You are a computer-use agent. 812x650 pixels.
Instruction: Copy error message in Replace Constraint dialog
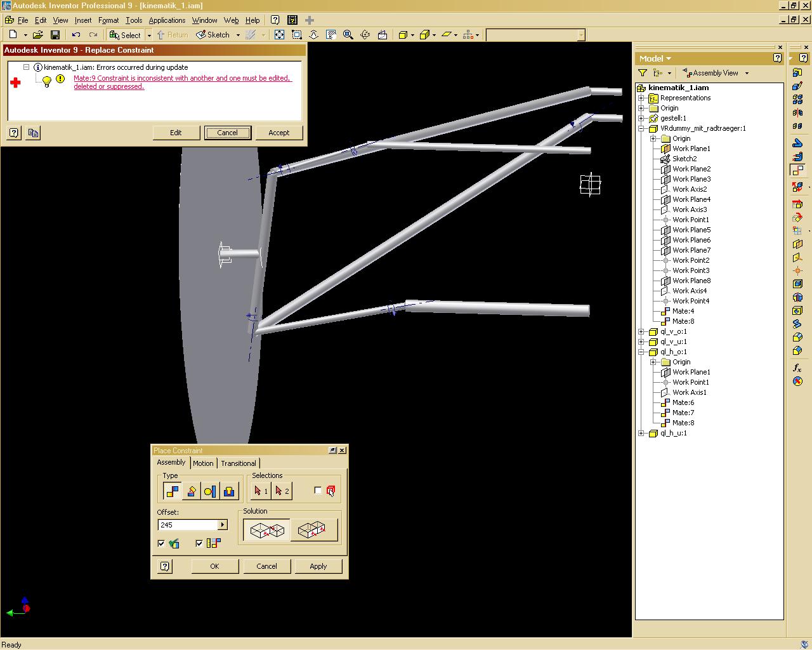pyautogui.click(x=33, y=133)
